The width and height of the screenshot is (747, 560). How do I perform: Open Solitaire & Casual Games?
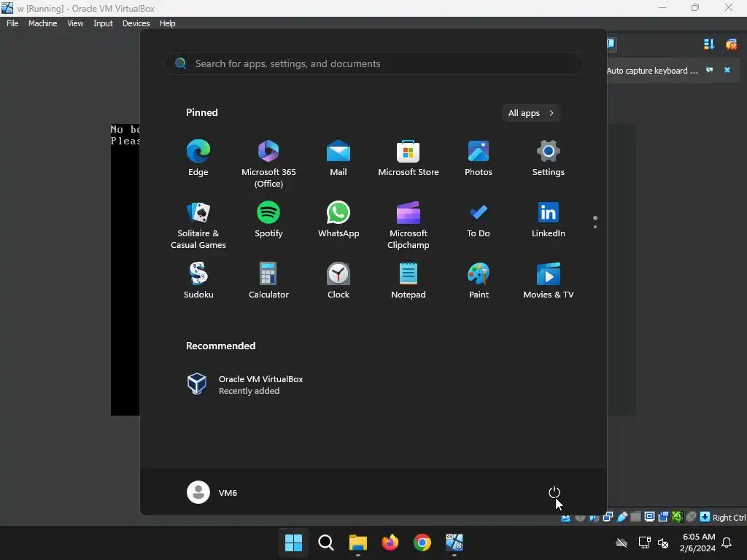198,225
